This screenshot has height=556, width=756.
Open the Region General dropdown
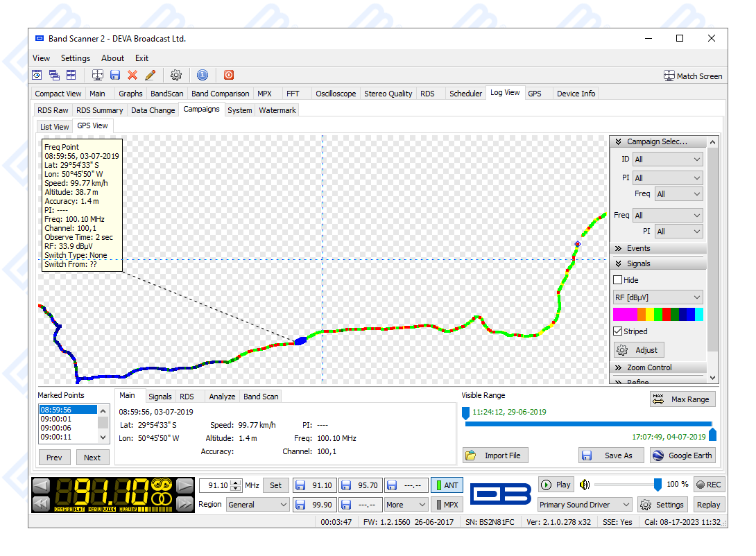click(257, 505)
